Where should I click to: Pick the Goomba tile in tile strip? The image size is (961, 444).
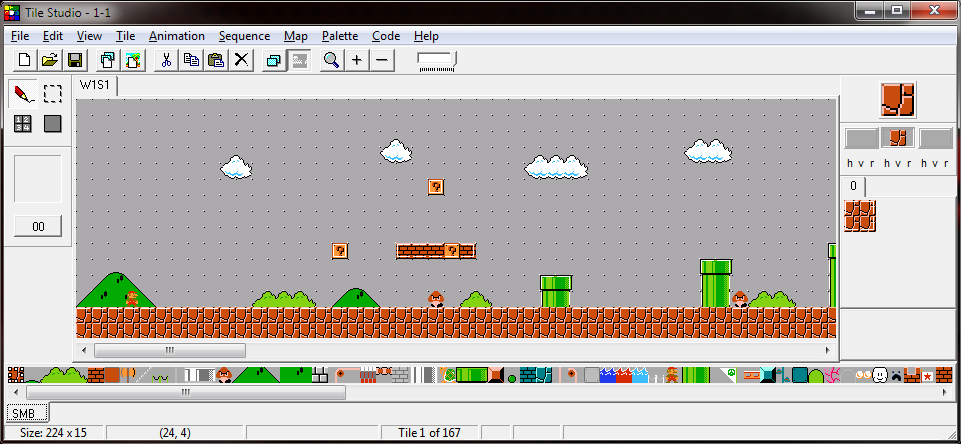click(x=224, y=375)
